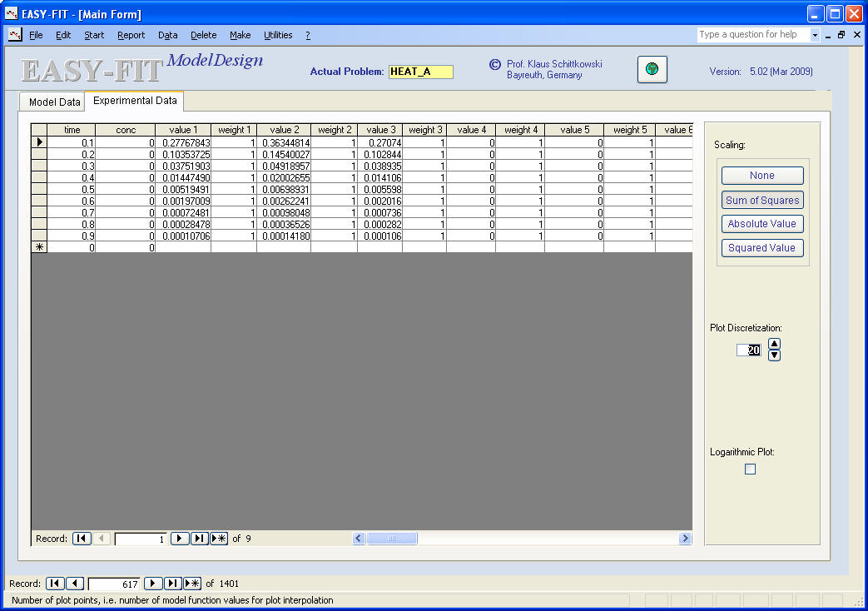
Task: Enable the Logarithmic Plot checkbox
Action: coord(750,469)
